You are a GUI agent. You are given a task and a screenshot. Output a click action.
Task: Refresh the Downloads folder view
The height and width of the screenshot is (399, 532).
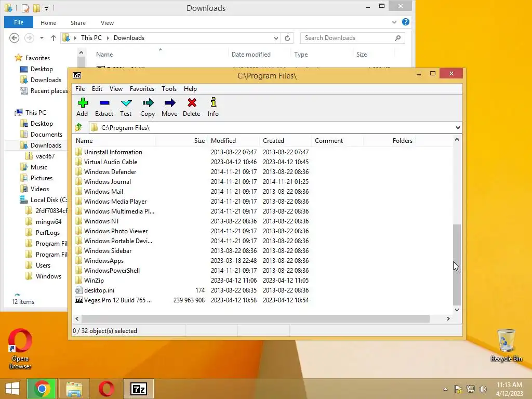click(x=287, y=38)
